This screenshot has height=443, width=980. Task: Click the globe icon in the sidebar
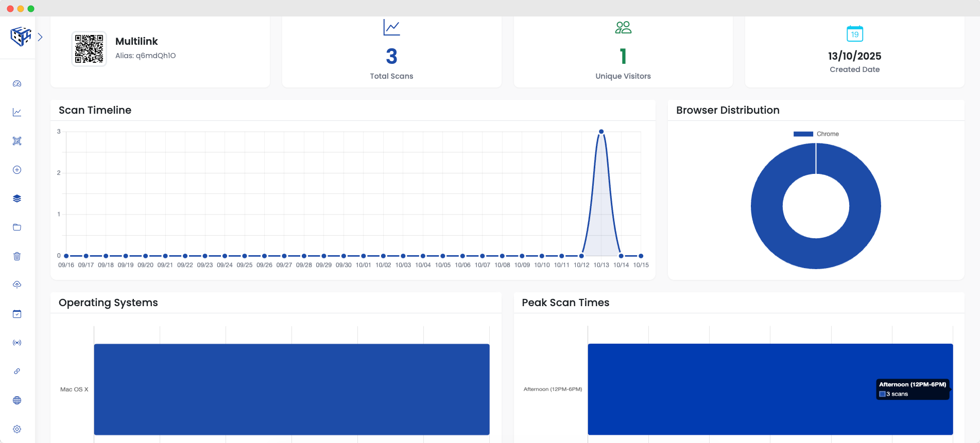17,400
